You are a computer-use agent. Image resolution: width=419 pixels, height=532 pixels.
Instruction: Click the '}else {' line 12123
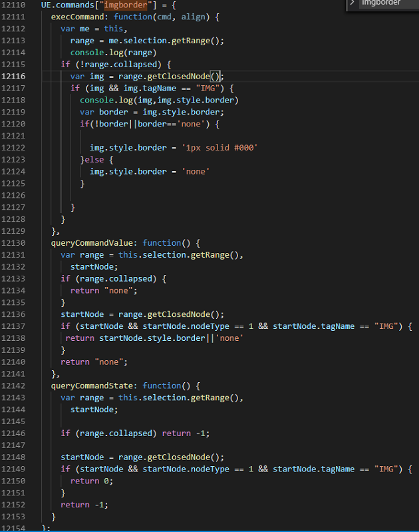pyautogui.click(x=96, y=159)
